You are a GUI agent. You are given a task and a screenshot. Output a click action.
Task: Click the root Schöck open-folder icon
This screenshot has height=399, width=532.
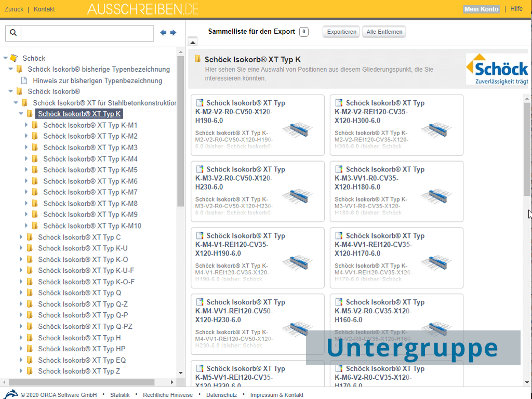(14, 58)
